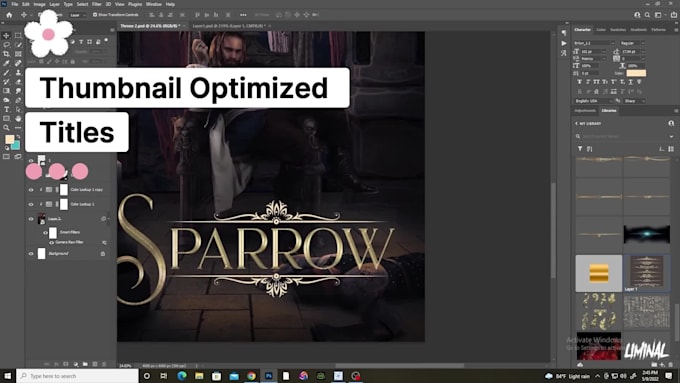This screenshot has height=383, width=680.
Task: Open Microsoft Edge from the taskbar
Action: point(182,376)
